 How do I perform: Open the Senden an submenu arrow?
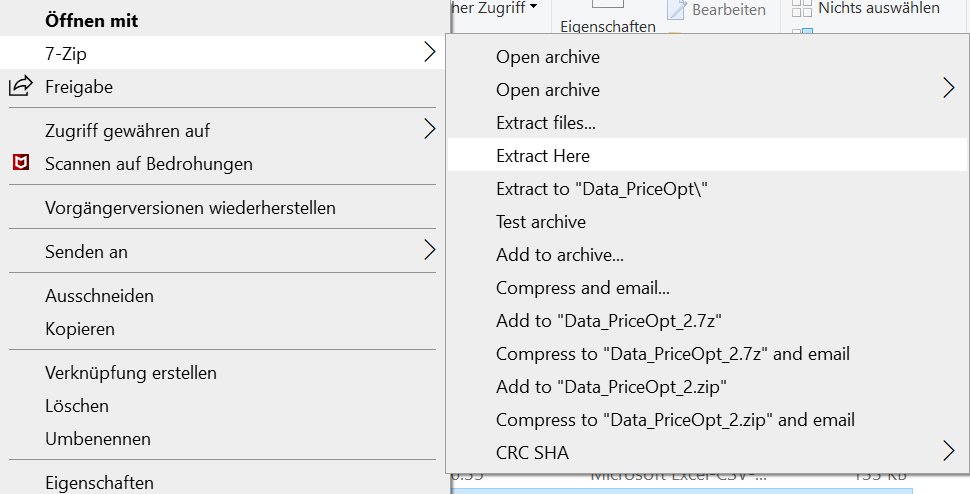pos(429,251)
